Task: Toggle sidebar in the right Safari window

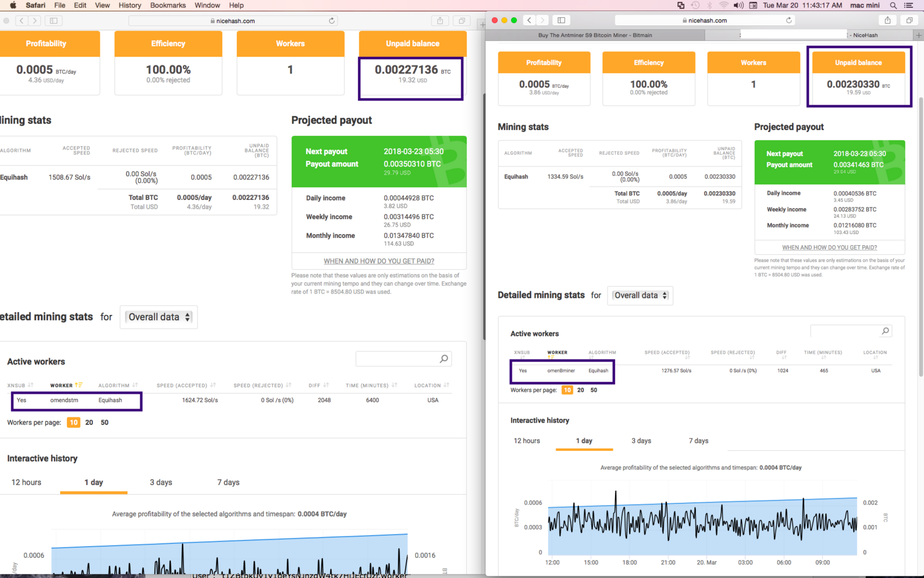Action: coord(561,20)
